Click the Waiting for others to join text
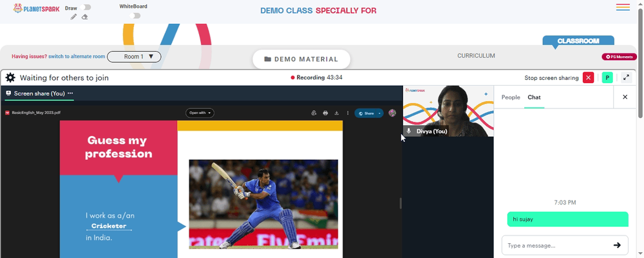The width and height of the screenshot is (644, 258). (64, 78)
